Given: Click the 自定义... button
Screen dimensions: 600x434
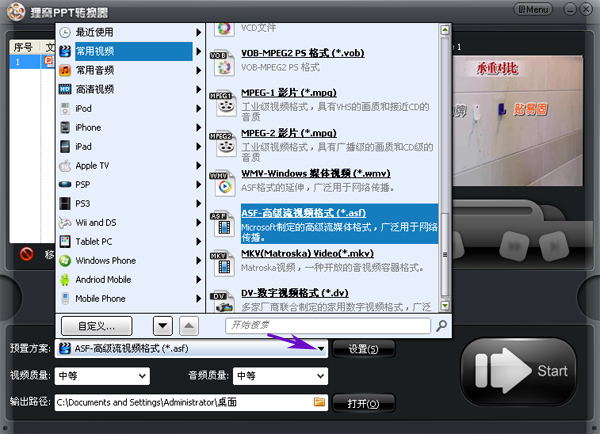Looking at the screenshot, I should [x=96, y=326].
